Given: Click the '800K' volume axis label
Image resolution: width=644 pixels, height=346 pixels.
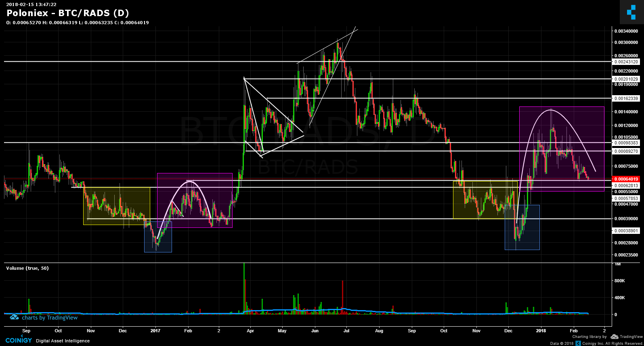Looking at the screenshot, I should tap(619, 281).
